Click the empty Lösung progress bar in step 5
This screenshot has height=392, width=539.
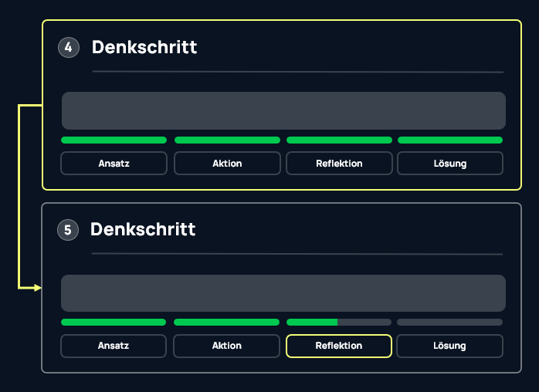click(449, 322)
